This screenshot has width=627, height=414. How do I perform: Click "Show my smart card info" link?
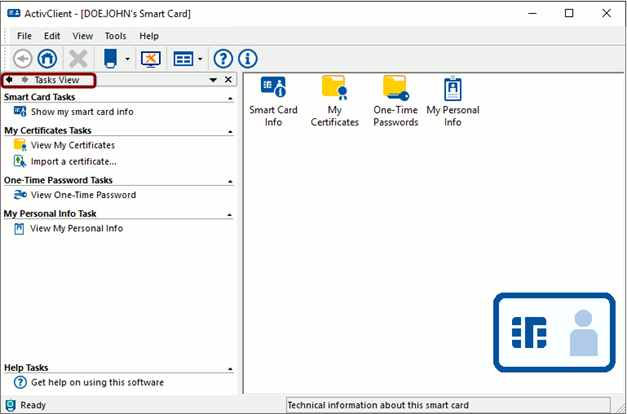[81, 112]
